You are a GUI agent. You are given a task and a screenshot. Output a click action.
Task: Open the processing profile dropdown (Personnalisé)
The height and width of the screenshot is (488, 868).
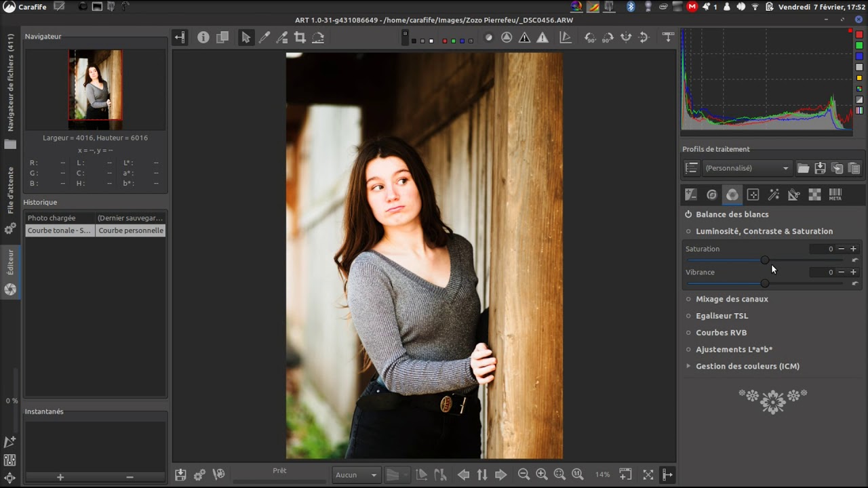coord(747,168)
